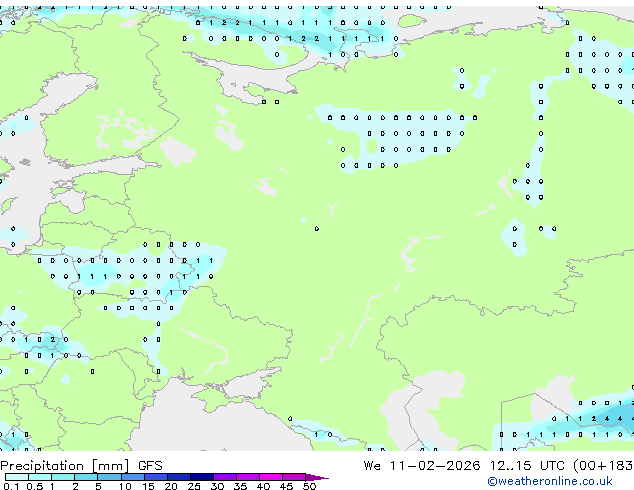The image size is (634, 490).
Task: Click the '40' legend scale label
Action: point(264,486)
